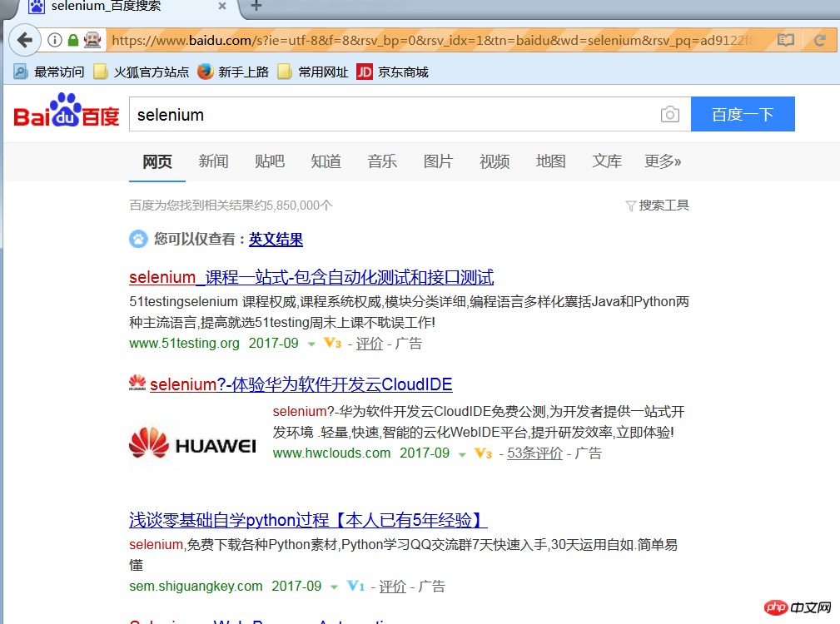Select the selenium_百度搜索 browser tab
The image size is (840, 624).
click(x=127, y=7)
